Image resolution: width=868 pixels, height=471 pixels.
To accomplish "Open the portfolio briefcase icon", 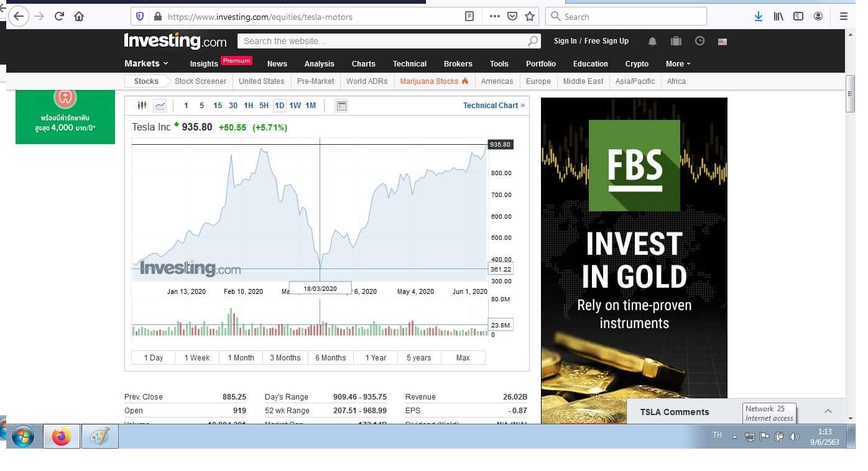I will pyautogui.click(x=676, y=41).
